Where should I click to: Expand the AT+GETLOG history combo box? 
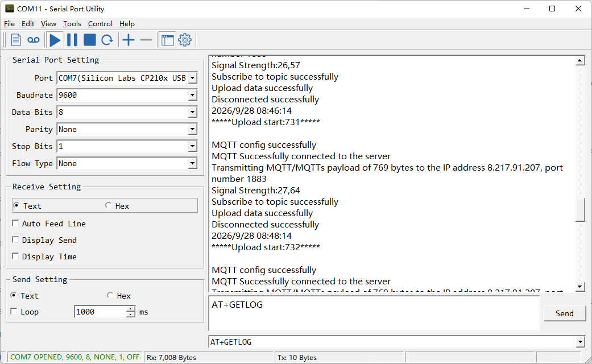[x=580, y=342]
